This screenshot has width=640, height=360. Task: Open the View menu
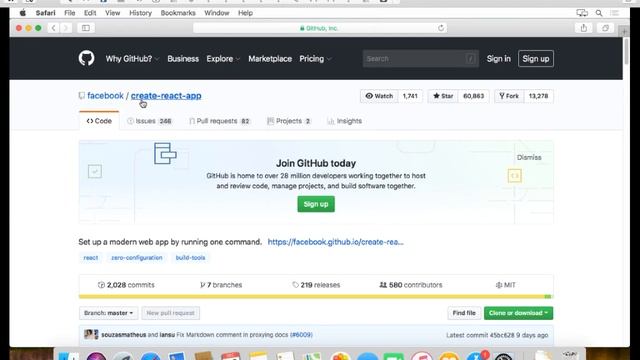coord(112,13)
